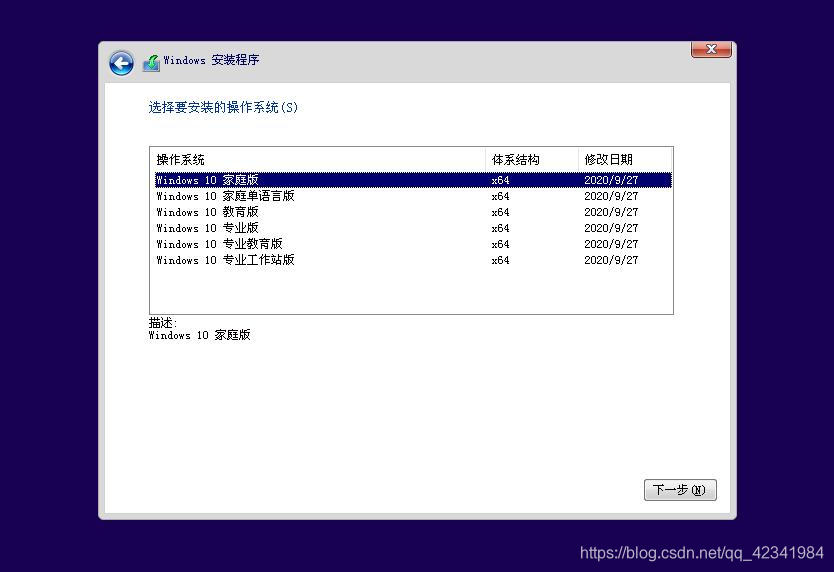Select Windows 10 教育版 row
834x572 pixels.
(x=413, y=212)
